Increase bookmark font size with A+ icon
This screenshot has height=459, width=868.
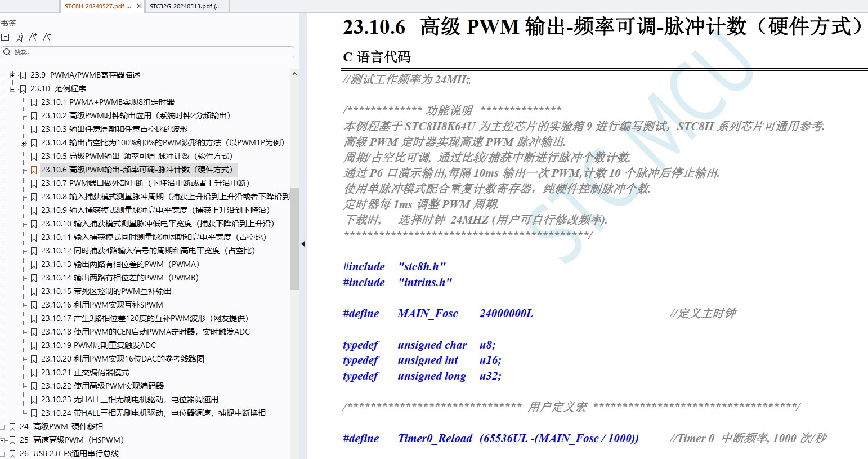[33, 37]
